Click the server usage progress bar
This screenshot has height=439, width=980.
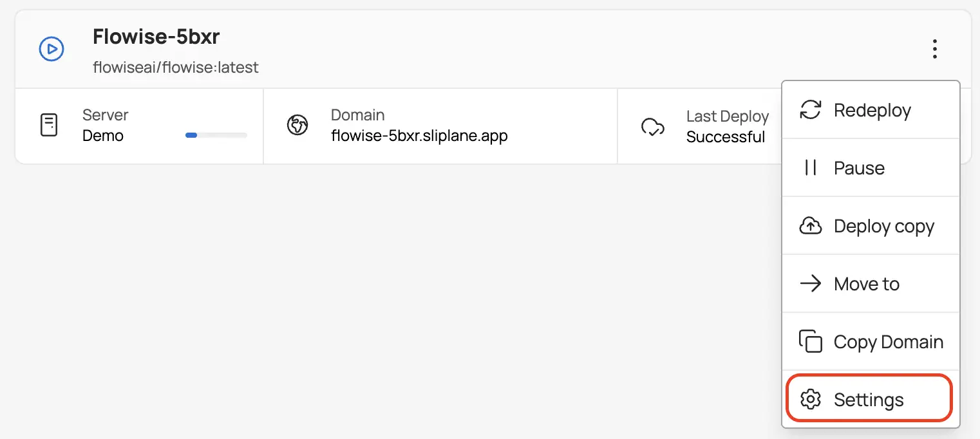point(216,135)
